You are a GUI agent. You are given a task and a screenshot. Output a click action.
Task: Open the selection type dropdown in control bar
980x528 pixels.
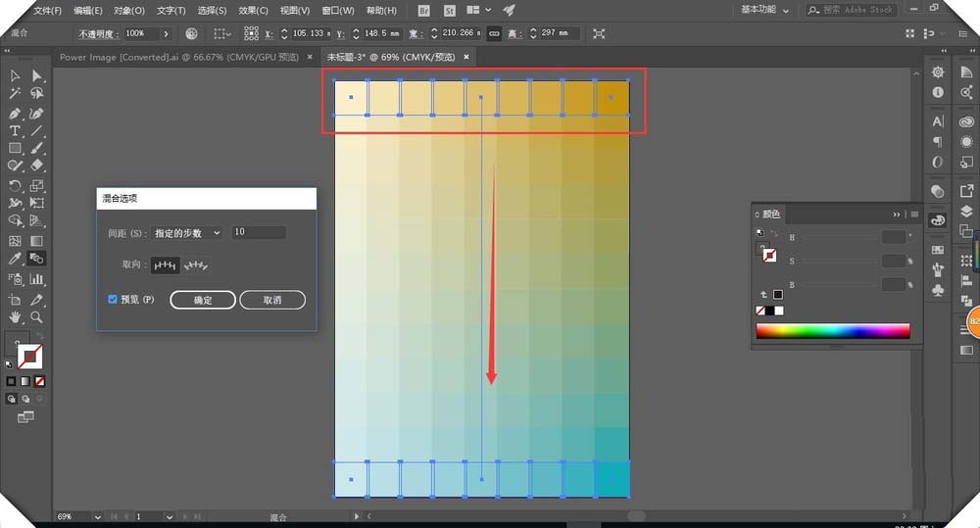click(x=222, y=33)
